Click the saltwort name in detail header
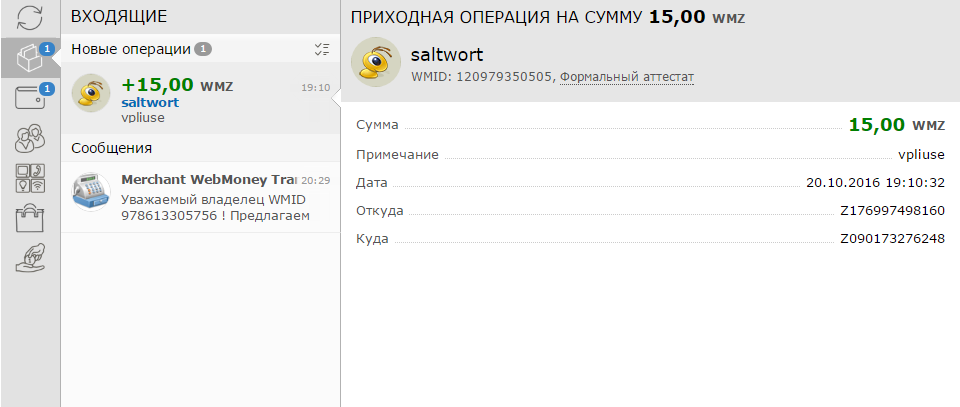This screenshot has width=960, height=407. coord(447,54)
